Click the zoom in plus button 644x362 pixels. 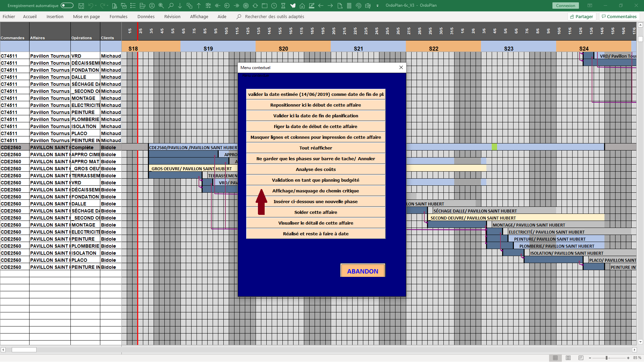pos(628,358)
